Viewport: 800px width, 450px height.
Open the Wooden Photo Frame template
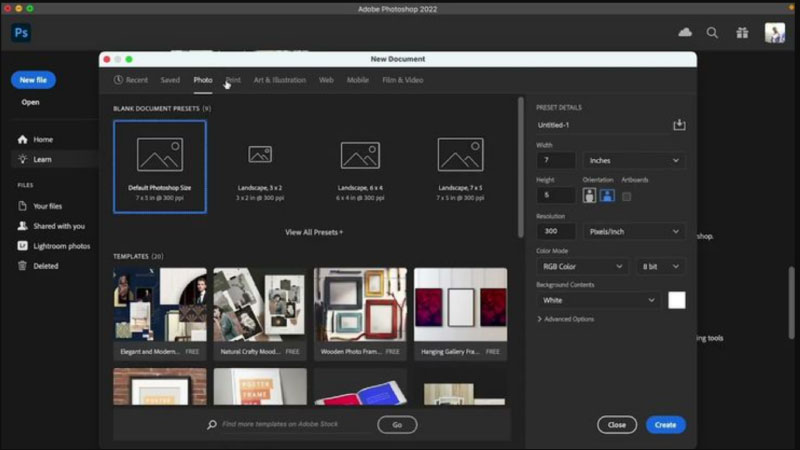coord(360,314)
